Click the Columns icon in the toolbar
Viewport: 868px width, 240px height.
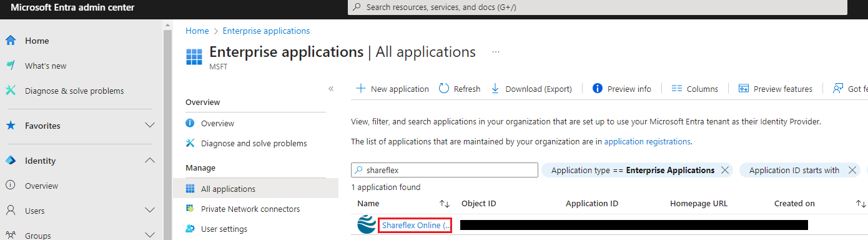pyautogui.click(x=676, y=89)
